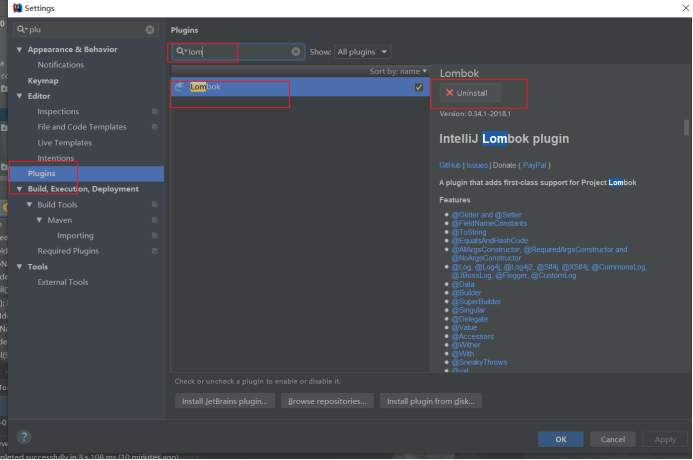The width and height of the screenshot is (693, 460).
Task: Open Required Plugins page
Action: click(68, 251)
